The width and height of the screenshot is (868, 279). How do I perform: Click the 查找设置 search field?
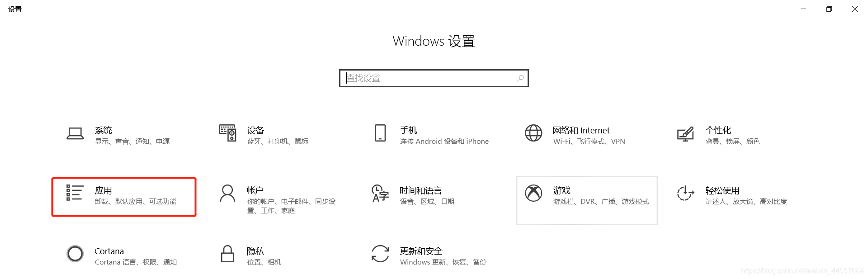[434, 78]
